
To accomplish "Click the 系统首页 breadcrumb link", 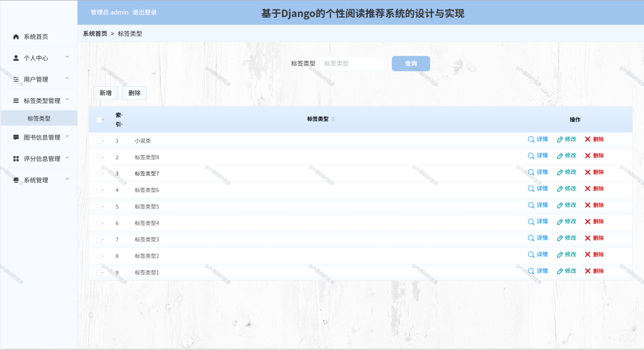I will pyautogui.click(x=95, y=34).
